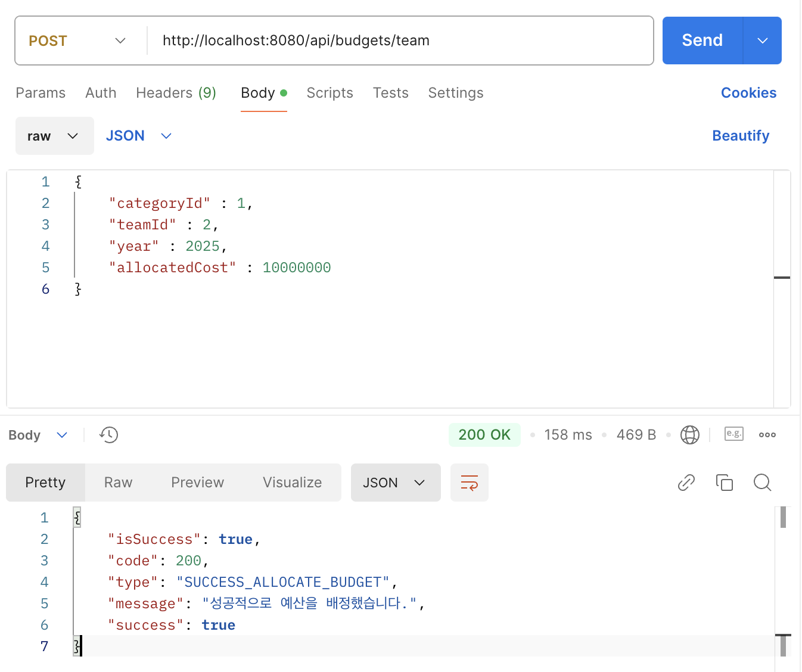Open the Scripts tab
The width and height of the screenshot is (802, 672).
330,93
